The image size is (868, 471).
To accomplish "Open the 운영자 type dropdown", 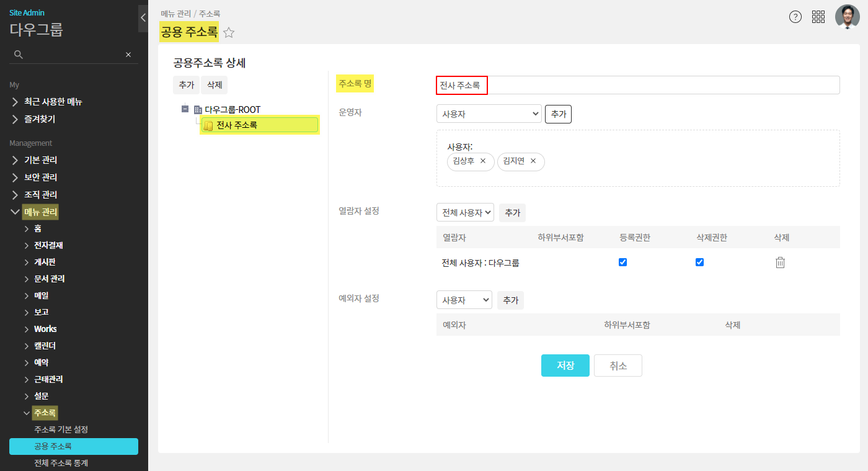I will click(489, 114).
